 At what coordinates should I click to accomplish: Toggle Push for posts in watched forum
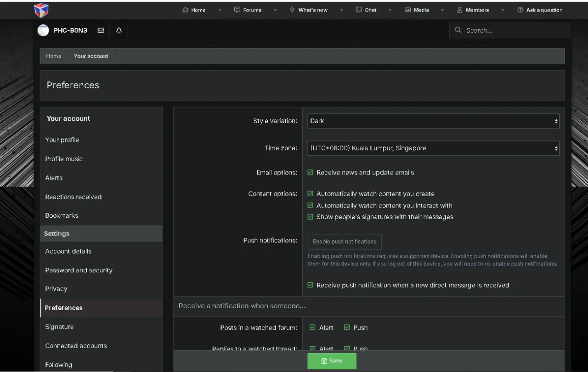(347, 327)
